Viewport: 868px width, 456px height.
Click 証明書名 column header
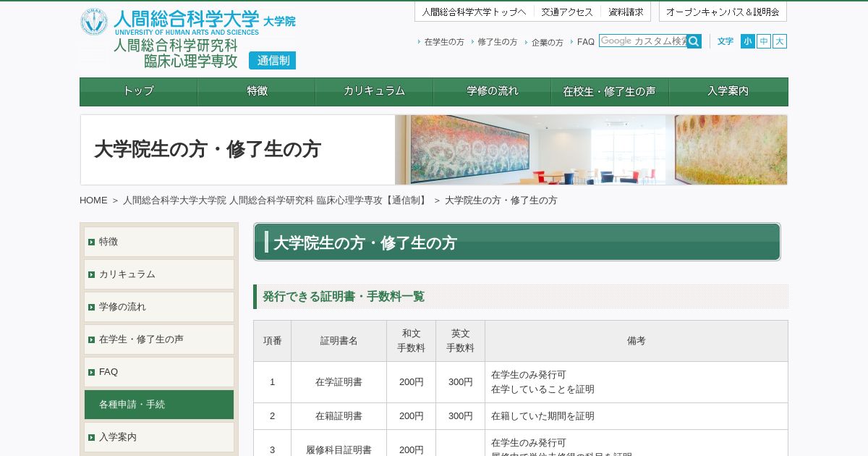click(339, 341)
